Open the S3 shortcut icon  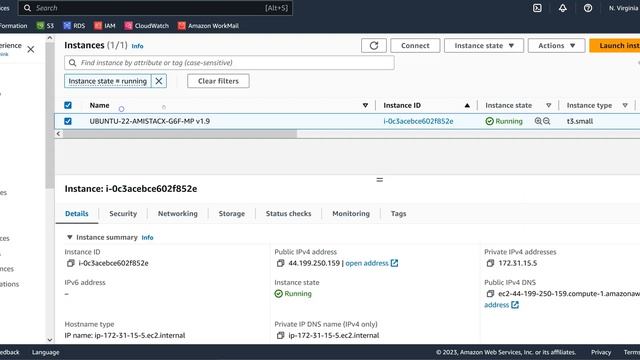pyautogui.click(x=40, y=26)
